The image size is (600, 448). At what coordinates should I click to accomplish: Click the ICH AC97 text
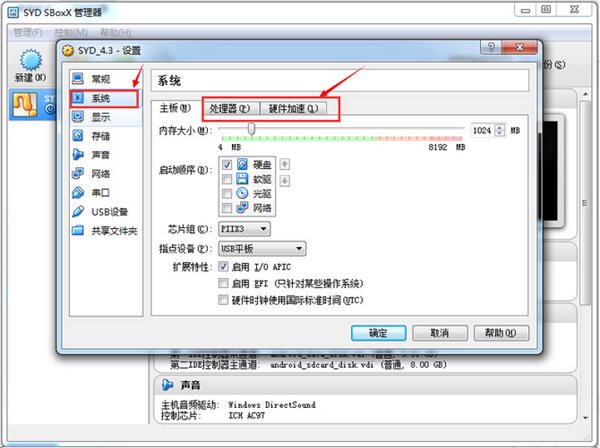tap(246, 415)
